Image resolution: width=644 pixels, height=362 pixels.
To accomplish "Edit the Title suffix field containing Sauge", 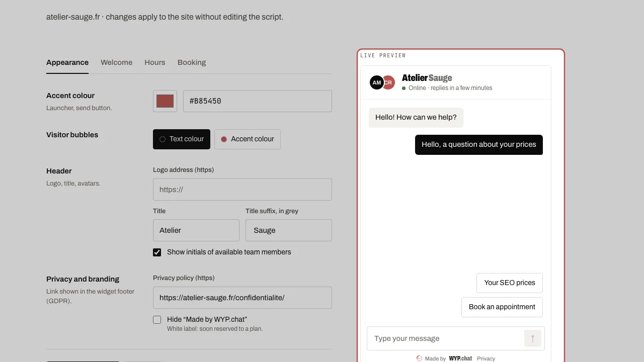I will (x=289, y=230).
